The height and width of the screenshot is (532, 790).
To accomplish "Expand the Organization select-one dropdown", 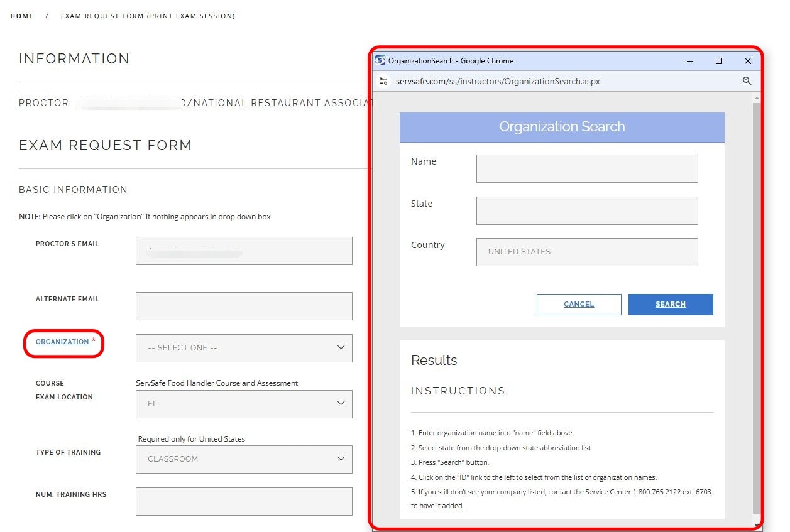I will pos(244,348).
